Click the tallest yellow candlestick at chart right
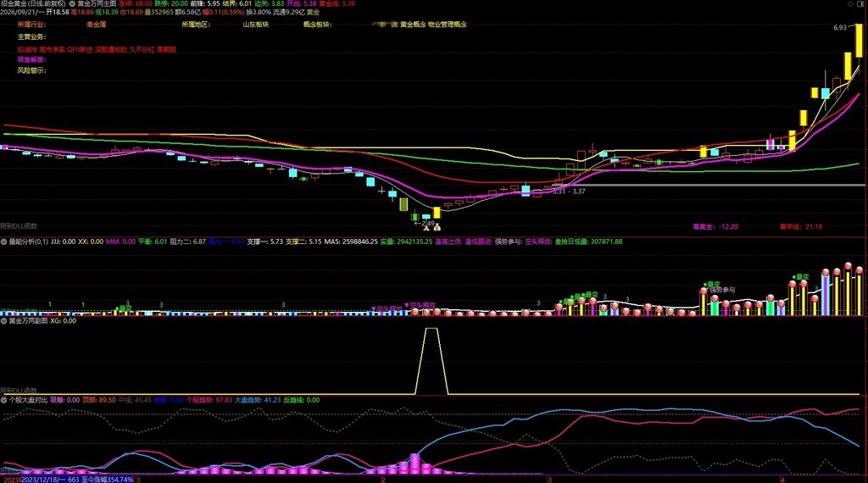This screenshot has width=868, height=483. point(860,41)
